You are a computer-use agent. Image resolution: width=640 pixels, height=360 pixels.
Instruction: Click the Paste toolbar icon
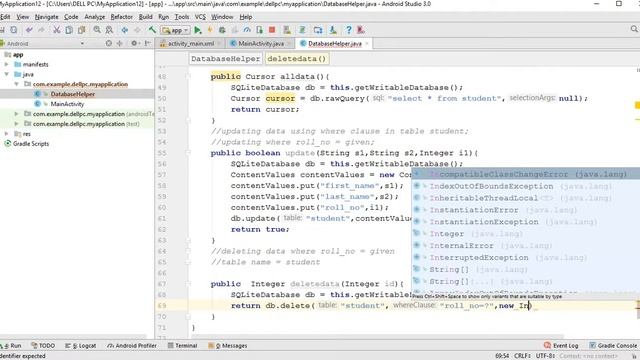[x=82, y=30]
